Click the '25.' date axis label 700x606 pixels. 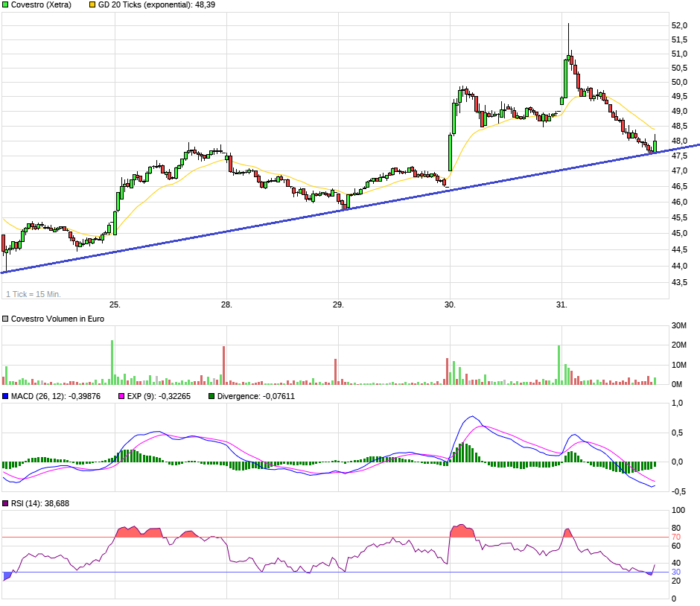[115, 304]
